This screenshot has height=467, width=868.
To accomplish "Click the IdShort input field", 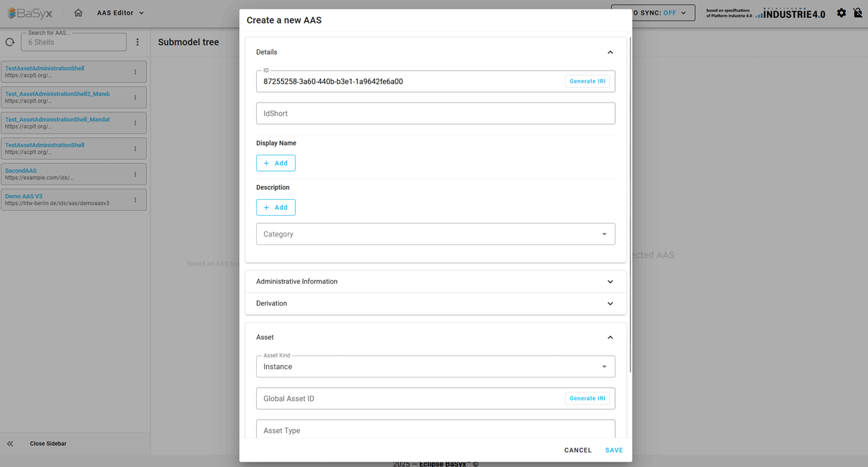I will coord(436,113).
